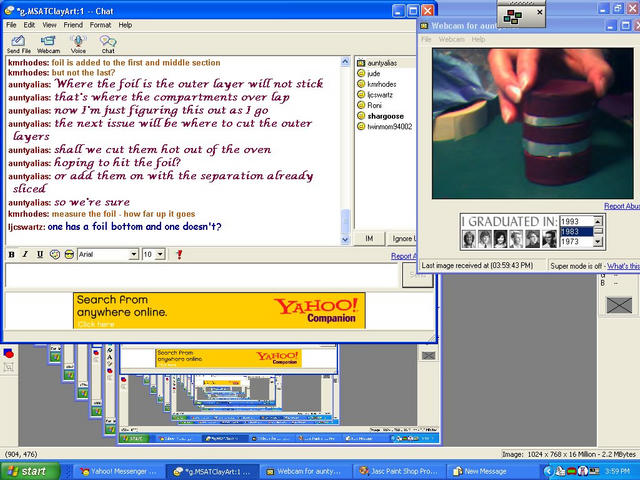Open the Webcam menu in Webcam window
The width and height of the screenshot is (640, 480).
click(x=451, y=39)
